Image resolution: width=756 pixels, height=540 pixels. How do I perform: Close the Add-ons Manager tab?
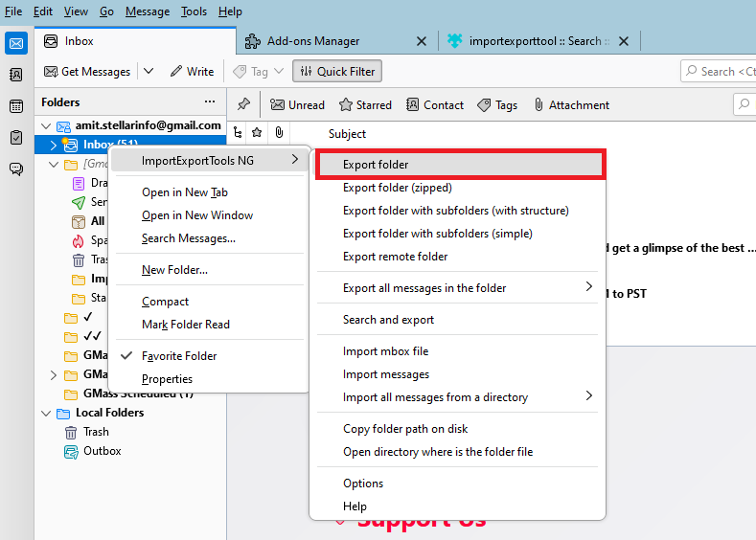tap(422, 41)
